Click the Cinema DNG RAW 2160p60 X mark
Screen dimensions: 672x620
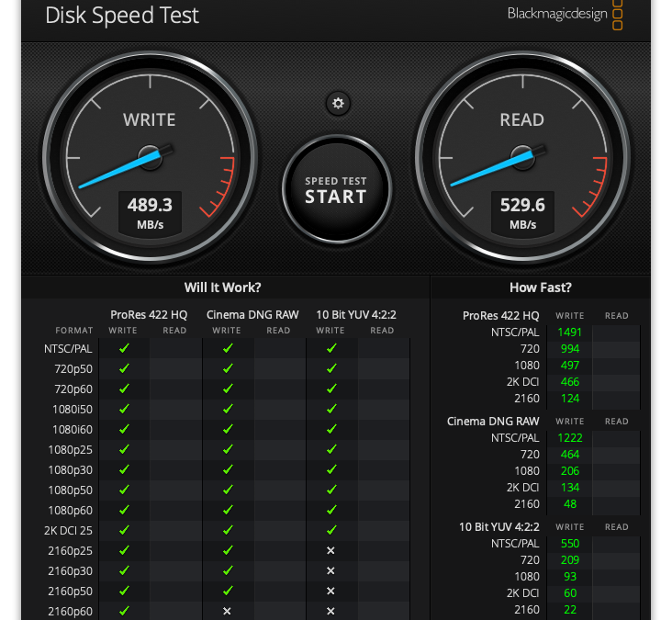pyautogui.click(x=227, y=611)
